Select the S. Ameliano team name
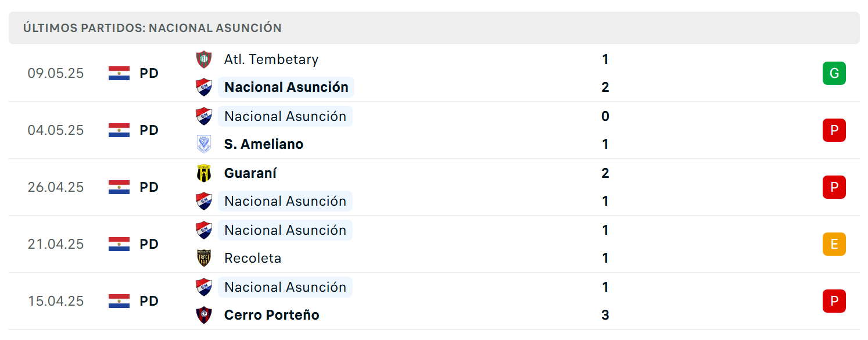The image size is (868, 340). tap(264, 144)
